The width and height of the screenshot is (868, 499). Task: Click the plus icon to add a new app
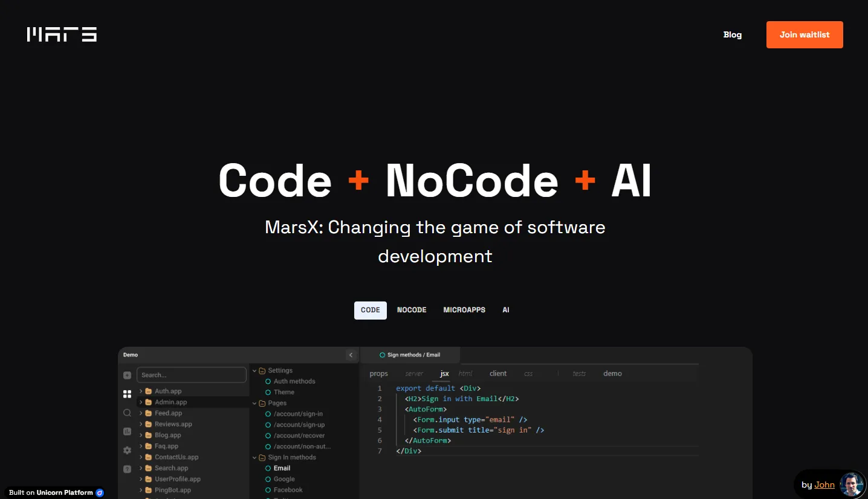(127, 375)
